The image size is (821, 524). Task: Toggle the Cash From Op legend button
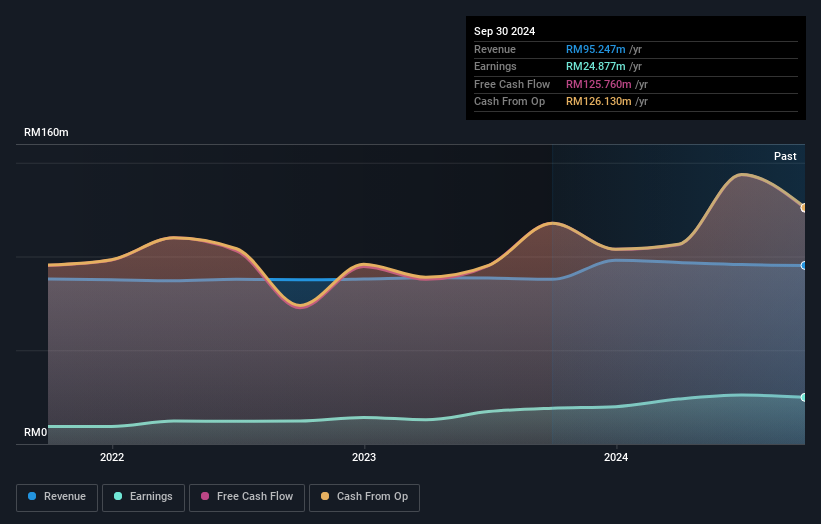pos(364,497)
